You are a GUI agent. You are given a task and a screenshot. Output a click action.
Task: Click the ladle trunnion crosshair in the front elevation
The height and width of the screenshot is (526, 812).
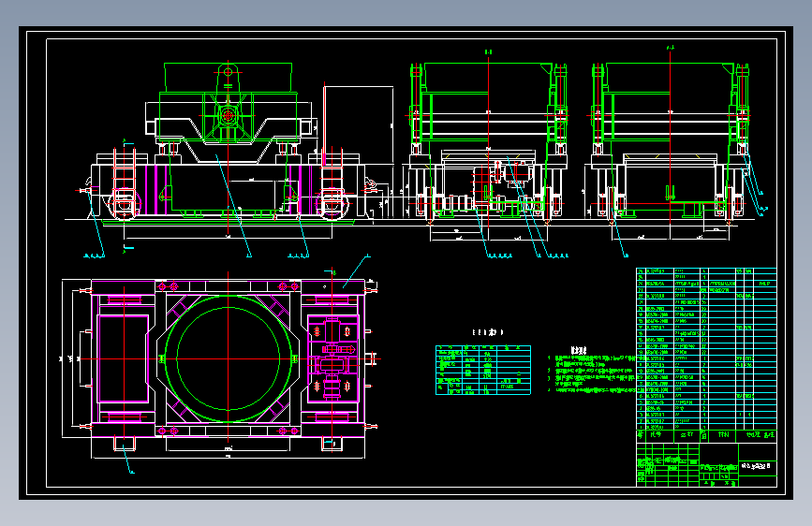pos(228,115)
